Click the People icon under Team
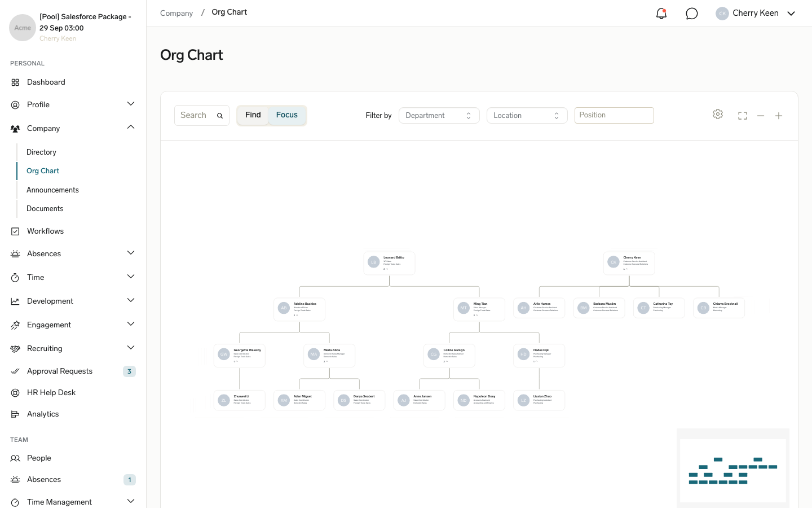Screen dimensions: 812x508 click(15, 458)
